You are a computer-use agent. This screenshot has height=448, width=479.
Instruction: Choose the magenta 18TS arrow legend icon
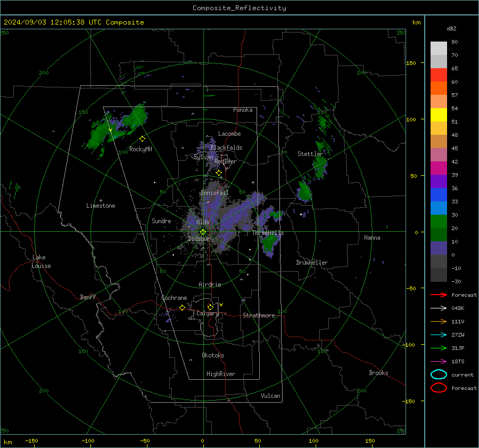pyautogui.click(x=439, y=362)
